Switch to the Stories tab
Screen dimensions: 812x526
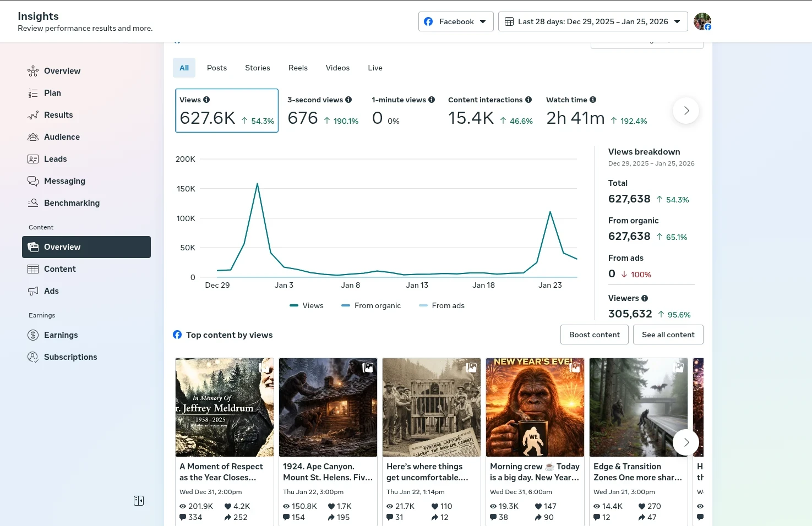click(x=257, y=68)
